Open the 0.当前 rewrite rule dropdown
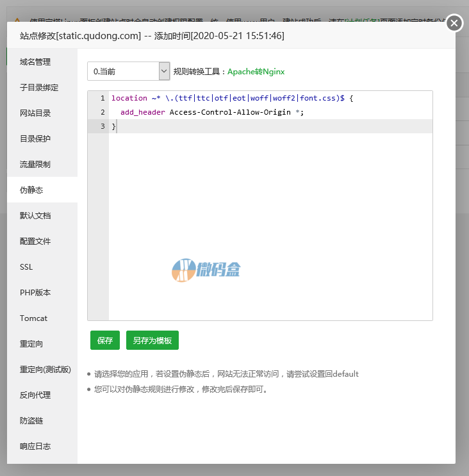The height and width of the screenshot is (476, 469). click(x=128, y=71)
